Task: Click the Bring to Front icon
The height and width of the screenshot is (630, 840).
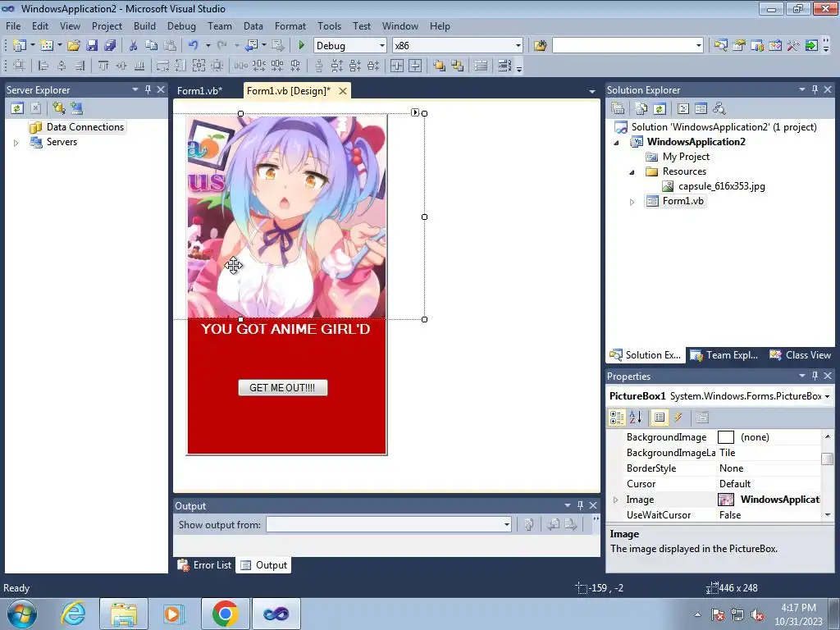Action: point(440,66)
